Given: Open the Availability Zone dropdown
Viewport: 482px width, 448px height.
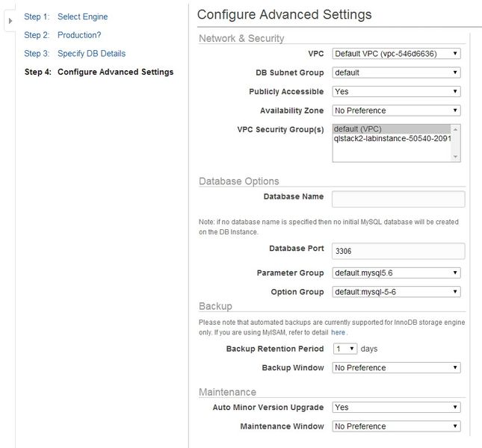Looking at the screenshot, I should (x=396, y=111).
